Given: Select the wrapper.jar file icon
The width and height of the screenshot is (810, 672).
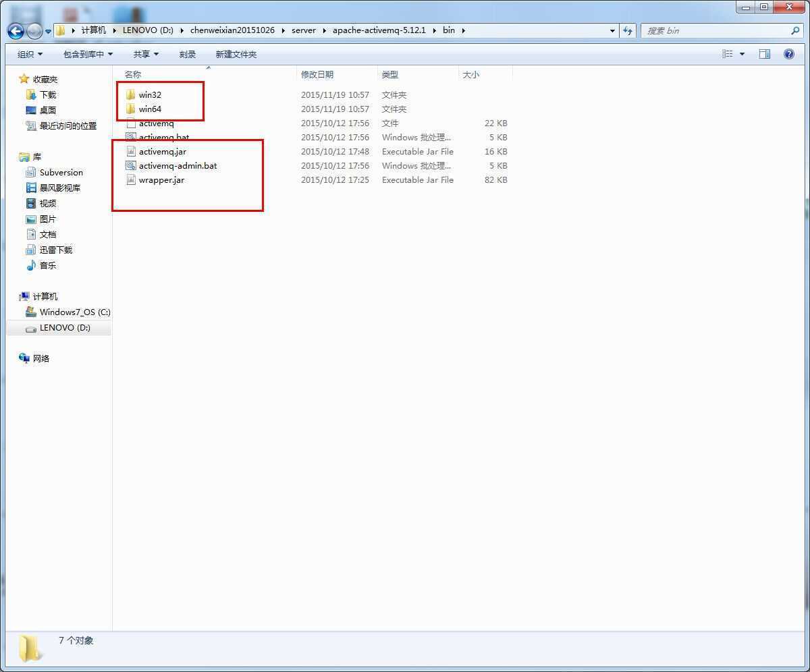Looking at the screenshot, I should [131, 179].
